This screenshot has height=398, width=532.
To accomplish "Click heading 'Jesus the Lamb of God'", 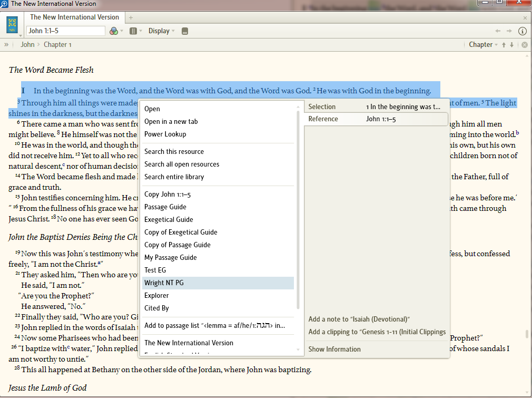I will pyautogui.click(x=47, y=387).
